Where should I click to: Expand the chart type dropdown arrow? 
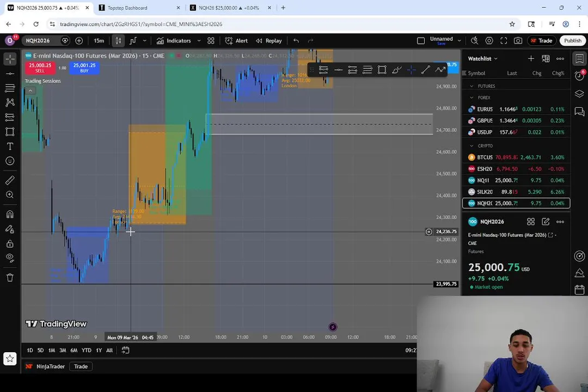tap(144, 40)
